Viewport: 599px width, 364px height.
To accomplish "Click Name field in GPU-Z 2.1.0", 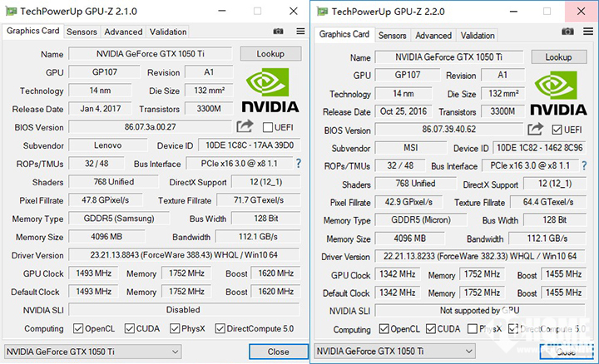I will (150, 54).
